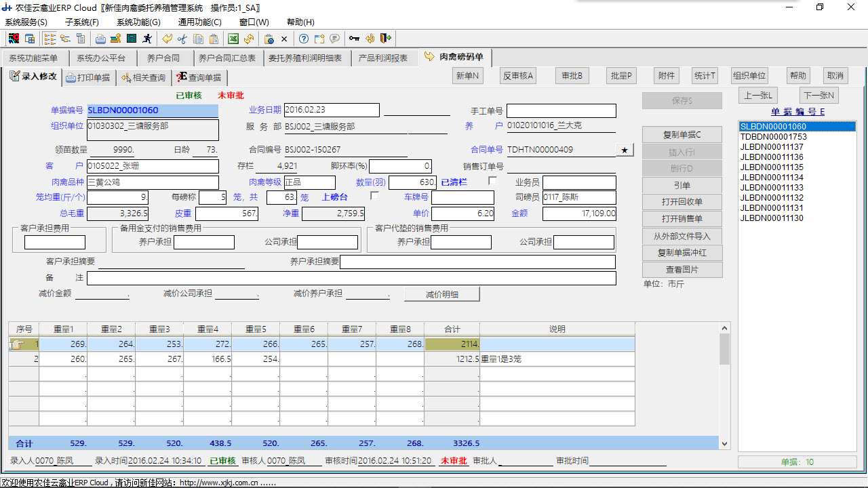Click the down arrow of the table scrollbar

pyautogui.click(x=724, y=443)
